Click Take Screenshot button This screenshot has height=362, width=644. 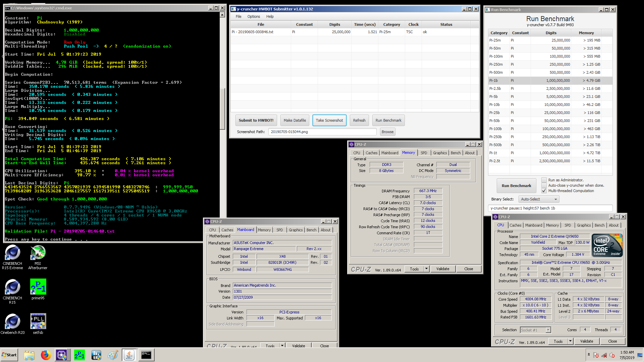point(329,120)
